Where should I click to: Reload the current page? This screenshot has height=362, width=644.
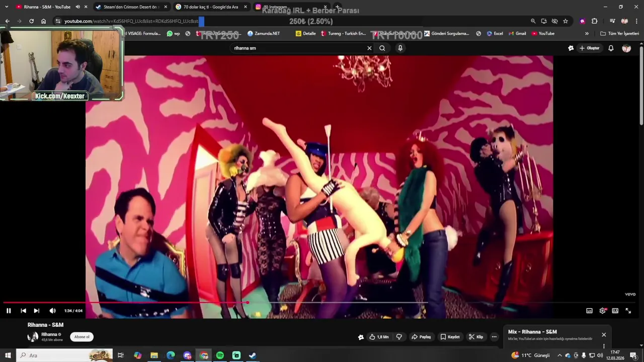31,21
